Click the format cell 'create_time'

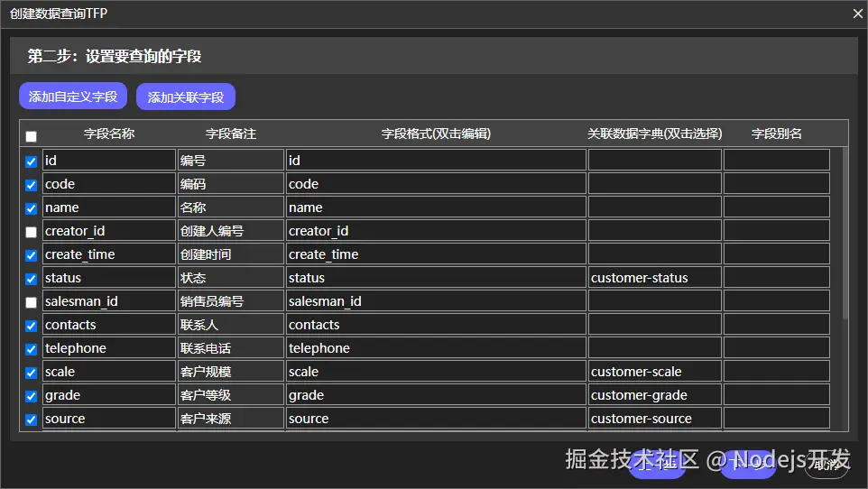pyautogui.click(x=436, y=254)
